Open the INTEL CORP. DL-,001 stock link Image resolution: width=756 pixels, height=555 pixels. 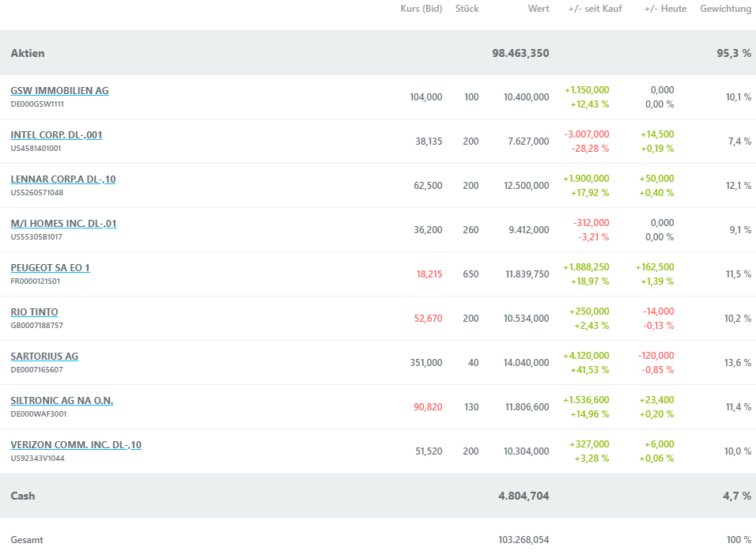pyautogui.click(x=56, y=135)
